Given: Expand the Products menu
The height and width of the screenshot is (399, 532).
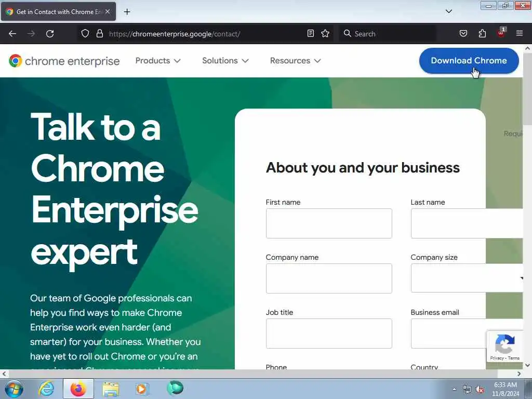Looking at the screenshot, I should (158, 61).
